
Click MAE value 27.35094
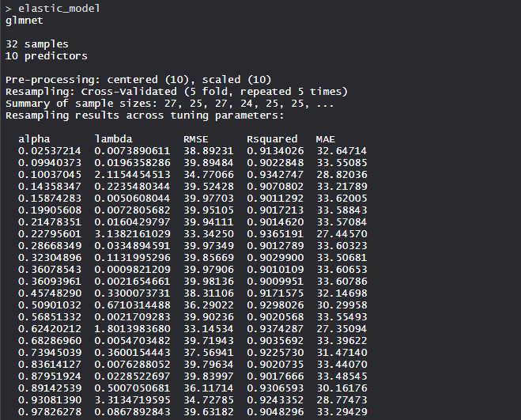tap(342, 329)
